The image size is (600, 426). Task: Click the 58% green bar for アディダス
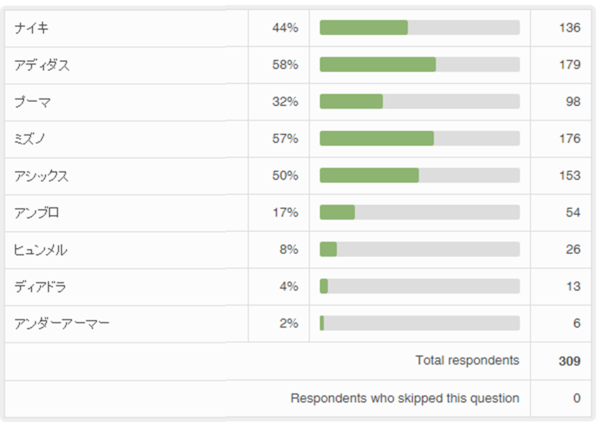(378, 65)
